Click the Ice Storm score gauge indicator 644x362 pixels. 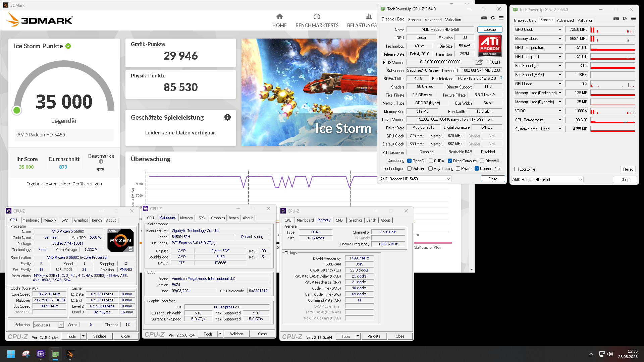click(16, 110)
